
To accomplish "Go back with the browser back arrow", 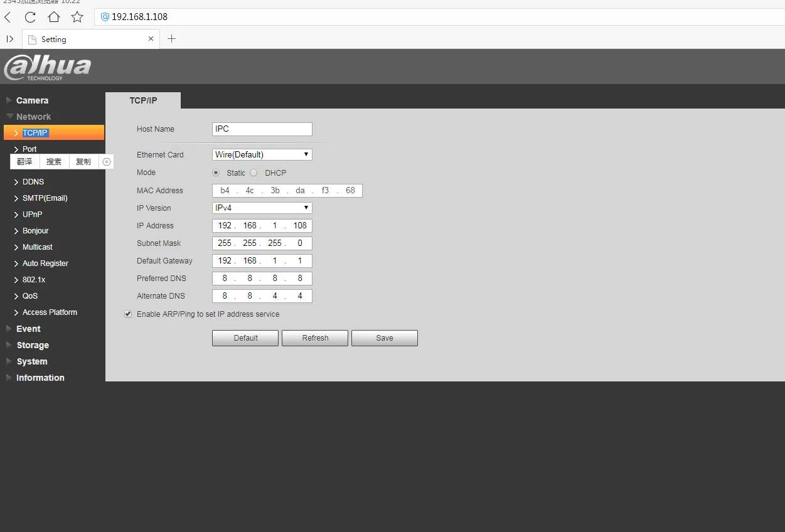I will (x=8, y=17).
